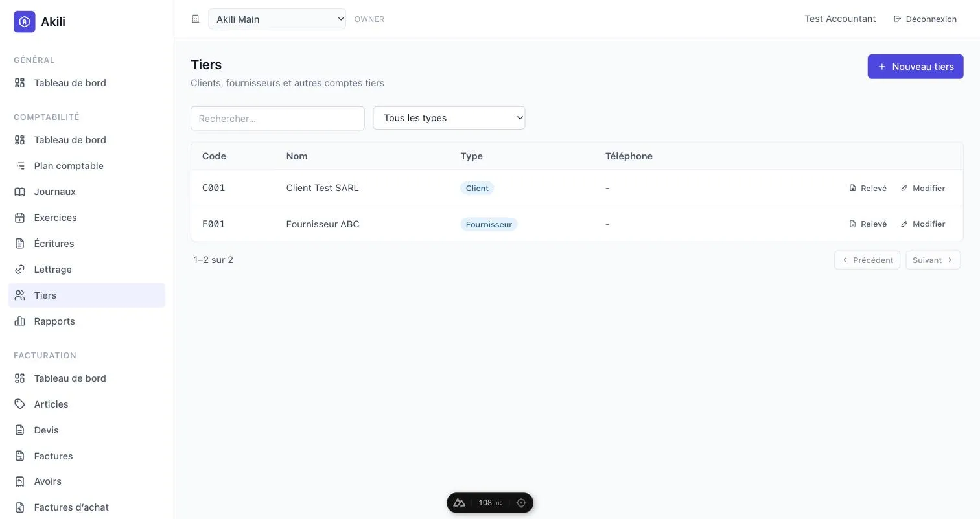
Task: Edit Fournisseur ABC with Modifier
Action: click(x=923, y=224)
